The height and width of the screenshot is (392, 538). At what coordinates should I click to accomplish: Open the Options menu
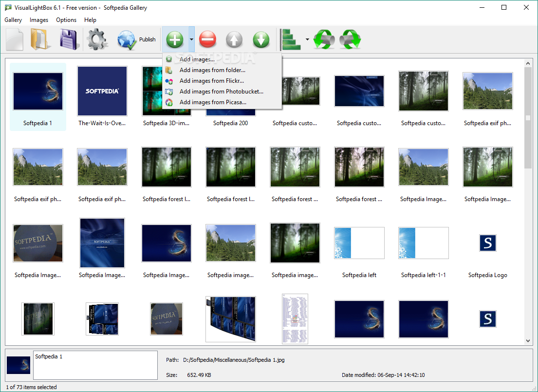(66, 20)
